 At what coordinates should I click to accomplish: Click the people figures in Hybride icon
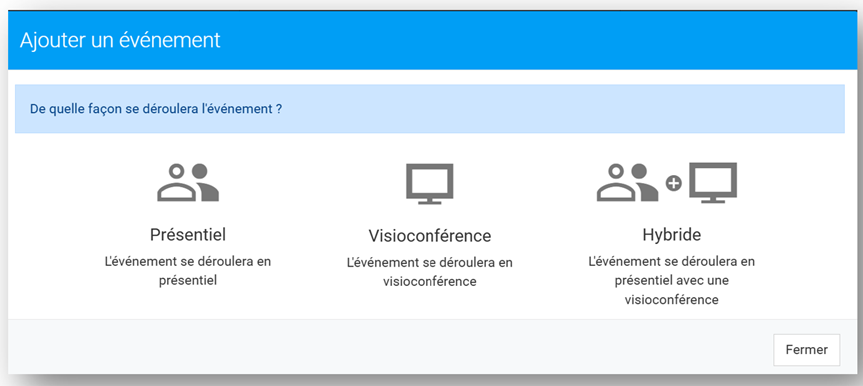[x=627, y=182]
